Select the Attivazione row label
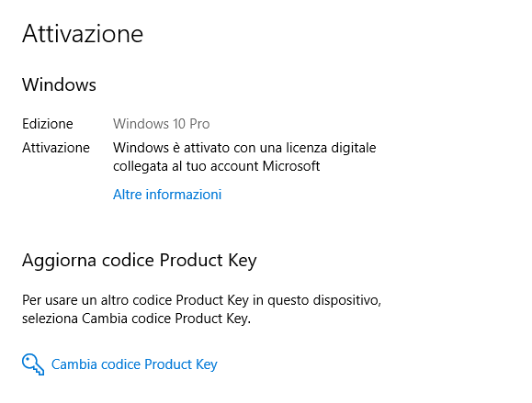Image resolution: width=532 pixels, height=403 pixels. [56, 148]
